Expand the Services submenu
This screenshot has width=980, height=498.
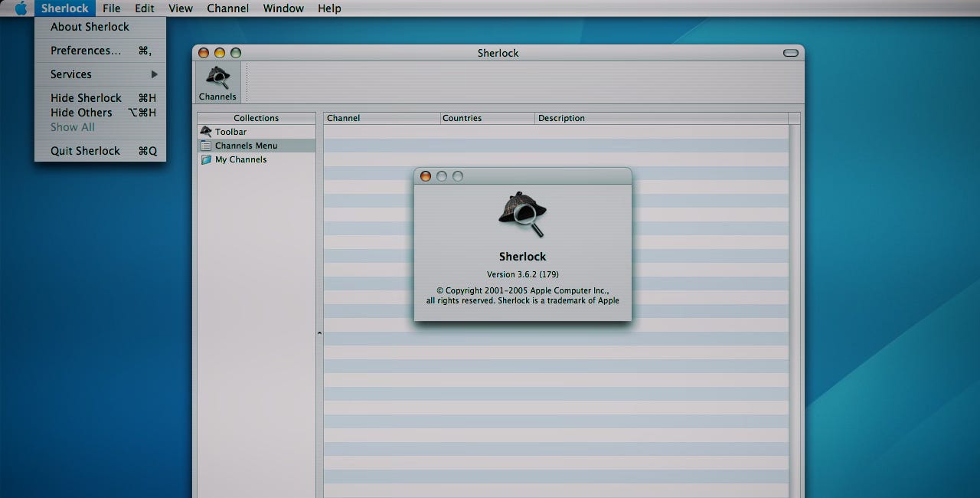click(100, 74)
